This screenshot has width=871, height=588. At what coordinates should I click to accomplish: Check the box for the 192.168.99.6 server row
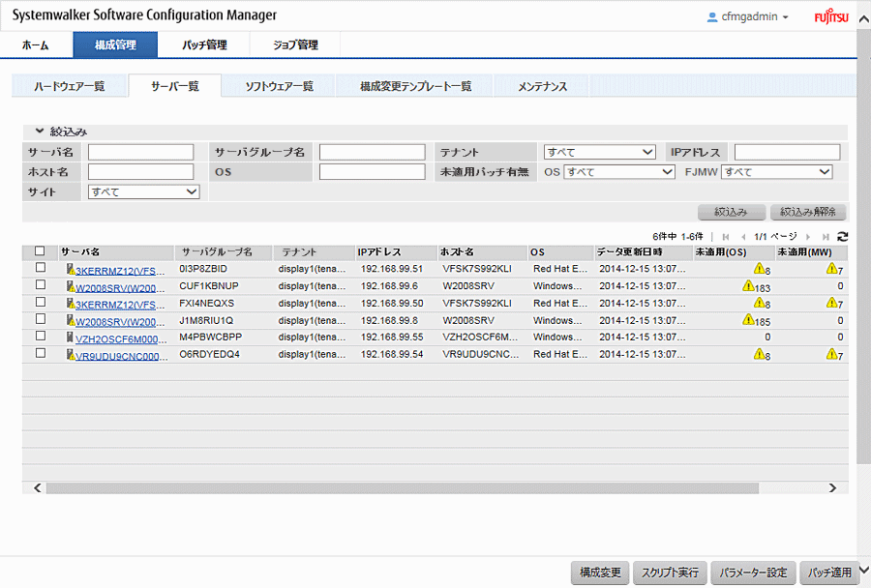coord(41,285)
